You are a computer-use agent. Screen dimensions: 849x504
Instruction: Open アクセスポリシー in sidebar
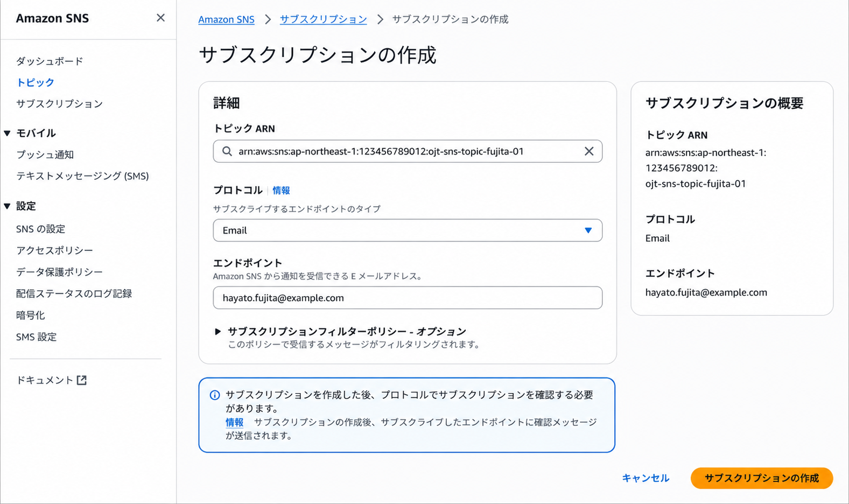54,250
